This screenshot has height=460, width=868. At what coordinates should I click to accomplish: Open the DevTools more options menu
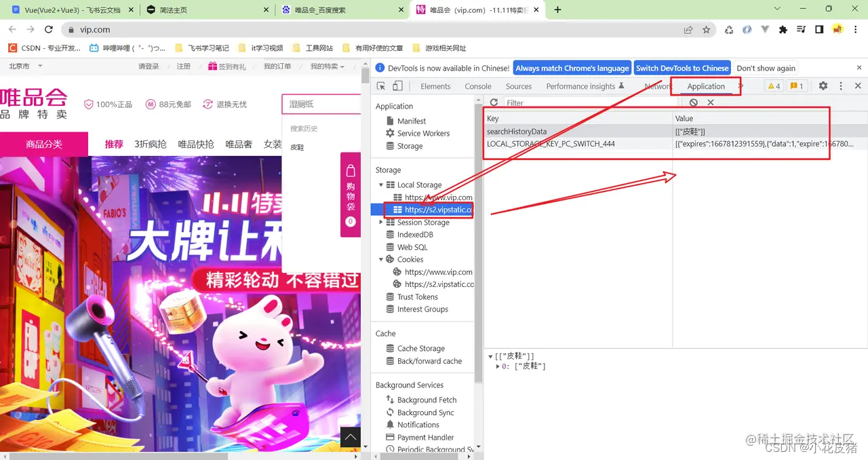(840, 86)
